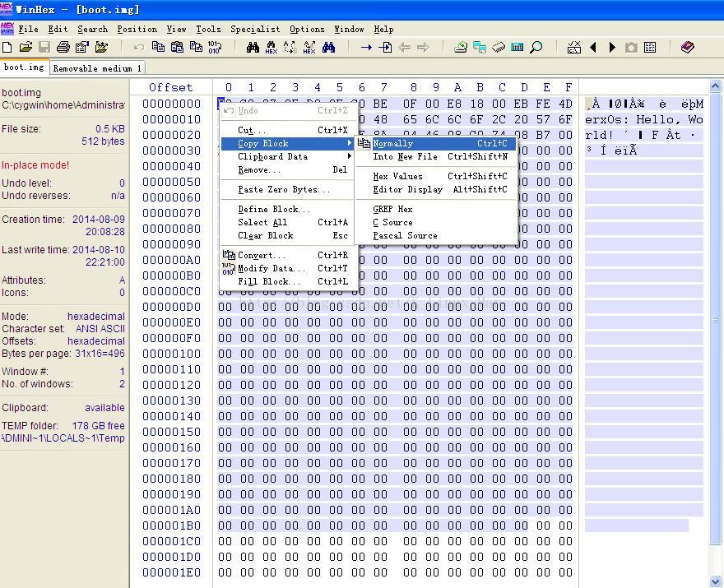724x588 pixels.
Task: Click the Print toolbar icon
Action: 63,47
